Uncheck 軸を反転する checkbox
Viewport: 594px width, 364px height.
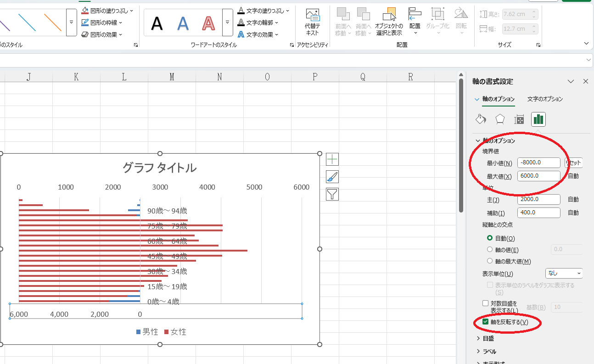click(486, 322)
